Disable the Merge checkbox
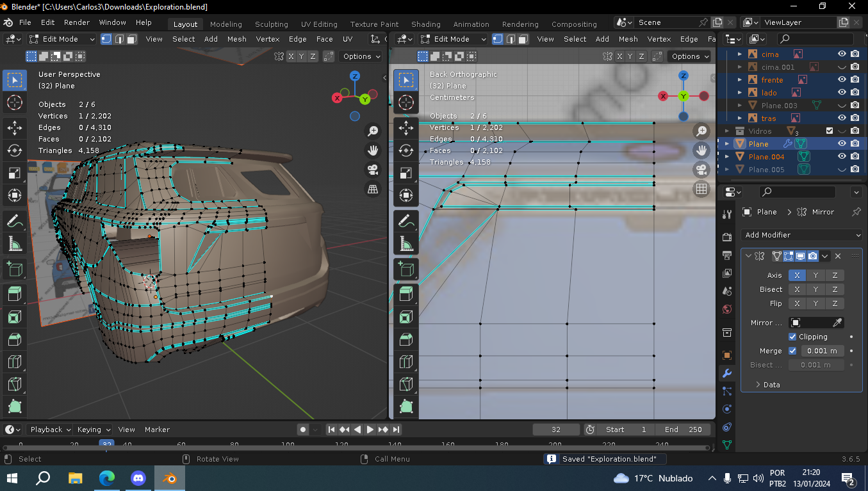Viewport: 868px width, 491px height. point(792,351)
